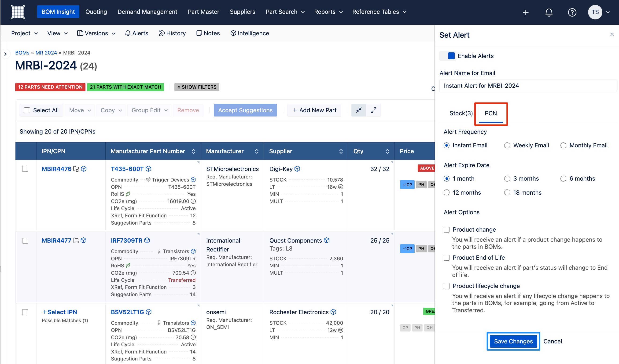This screenshot has height=364, width=619.
Task: Click the cube icon beside Digi-Key supplier
Action: coord(297,169)
